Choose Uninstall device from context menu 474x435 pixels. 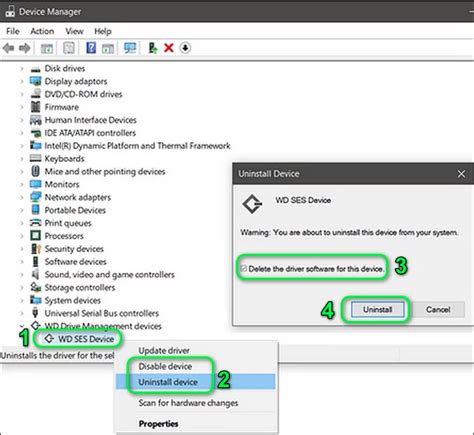(196, 382)
